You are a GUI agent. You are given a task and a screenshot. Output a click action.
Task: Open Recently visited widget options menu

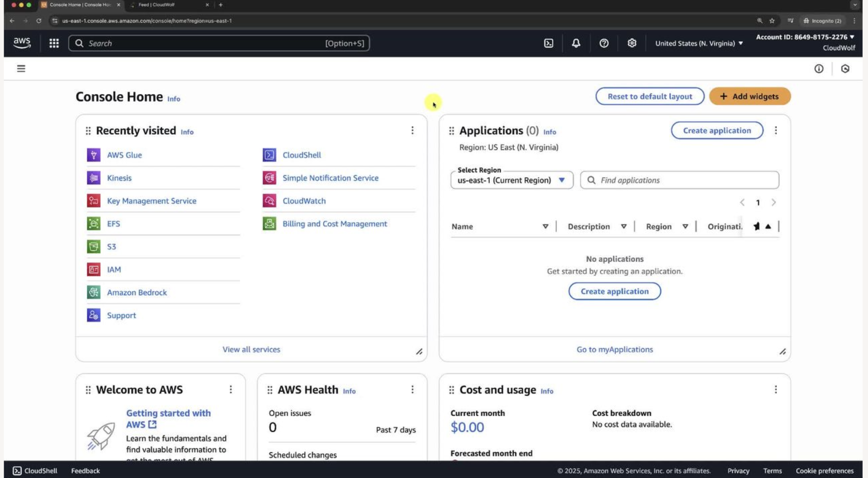point(412,130)
